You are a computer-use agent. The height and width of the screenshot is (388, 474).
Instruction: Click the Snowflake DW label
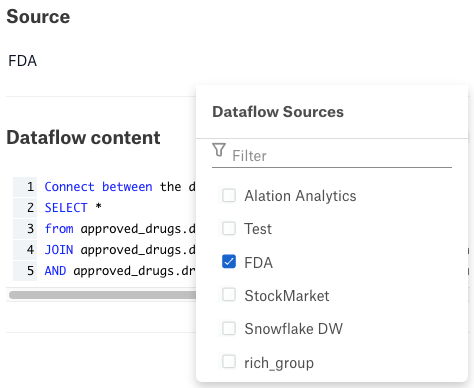click(x=293, y=329)
